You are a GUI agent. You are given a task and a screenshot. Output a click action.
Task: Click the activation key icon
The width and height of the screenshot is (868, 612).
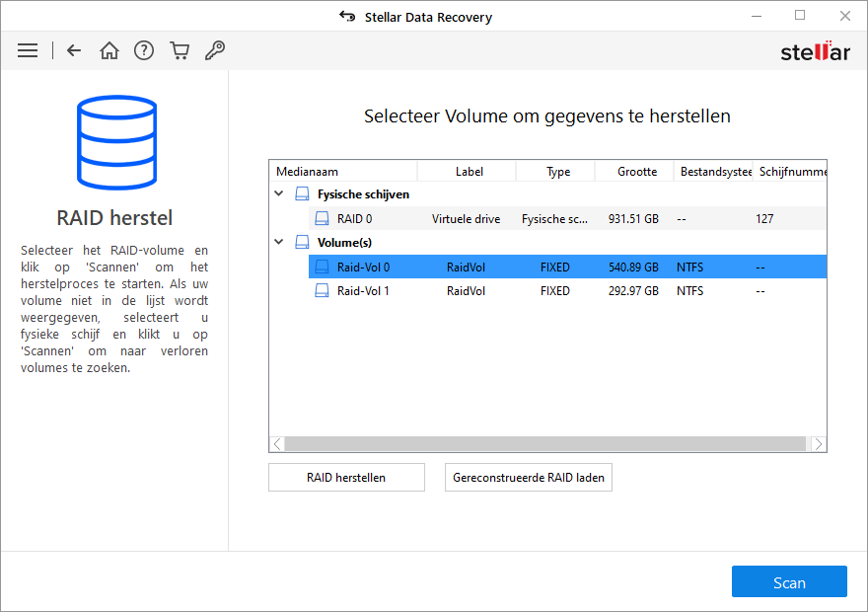pos(215,51)
